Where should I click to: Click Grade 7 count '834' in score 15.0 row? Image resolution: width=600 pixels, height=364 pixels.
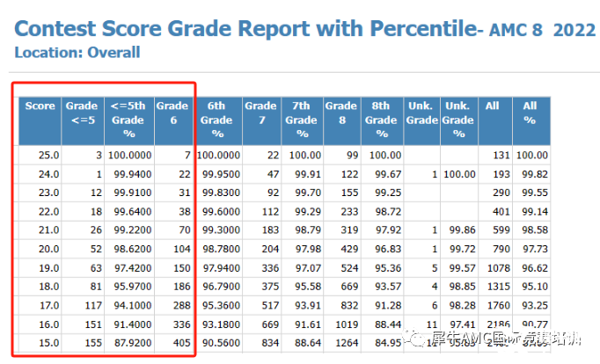270,344
